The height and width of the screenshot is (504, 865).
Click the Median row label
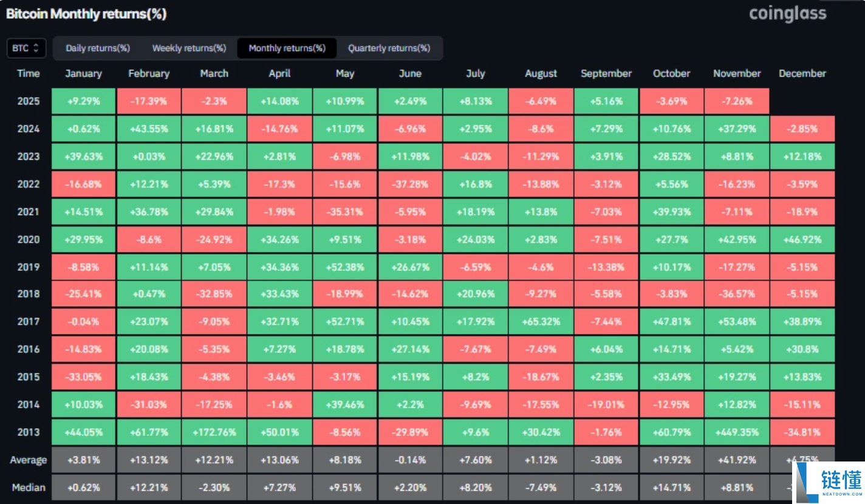[29, 488]
